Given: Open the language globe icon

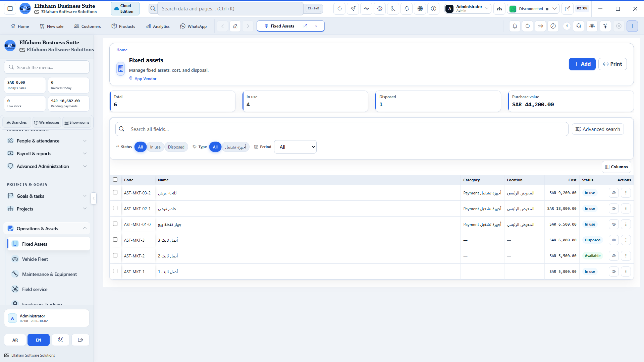Looking at the screenshot, I should (x=420, y=9).
